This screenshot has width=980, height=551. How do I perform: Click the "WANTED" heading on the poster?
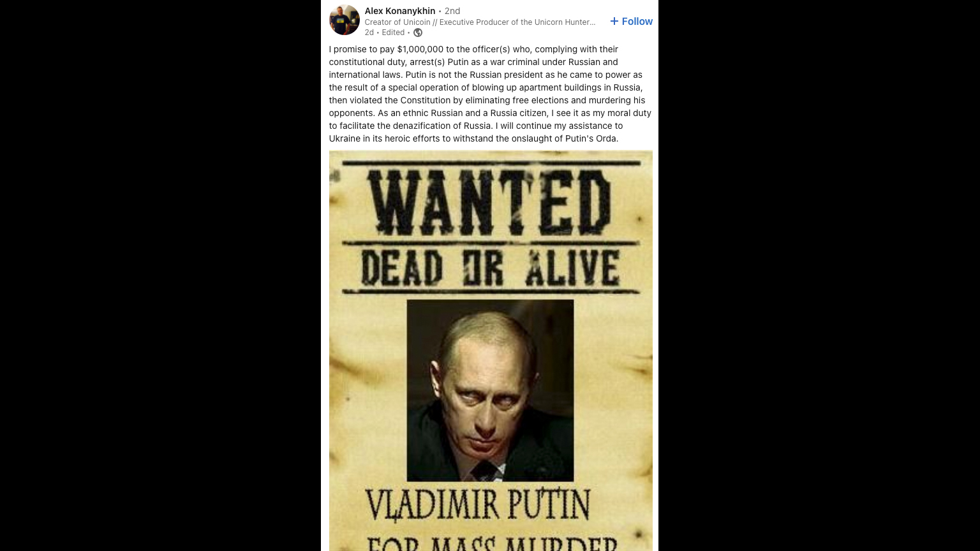coord(490,203)
